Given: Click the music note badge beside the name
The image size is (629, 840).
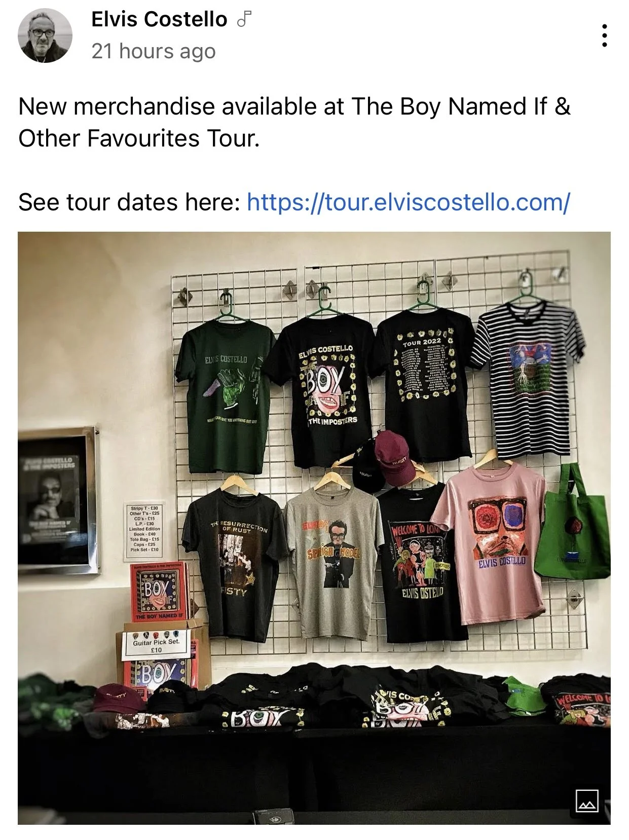Looking at the screenshot, I should [x=244, y=20].
